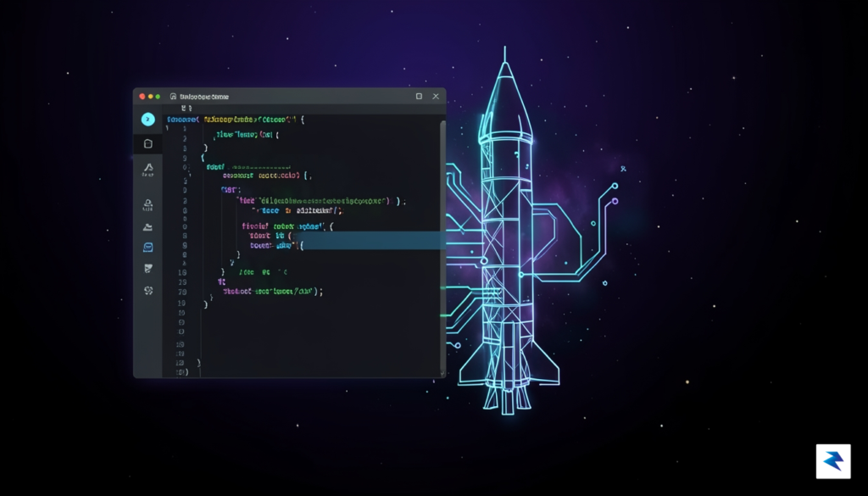Select the triangle A-shaped sidebar icon
This screenshot has height=496, width=868.
click(x=147, y=167)
